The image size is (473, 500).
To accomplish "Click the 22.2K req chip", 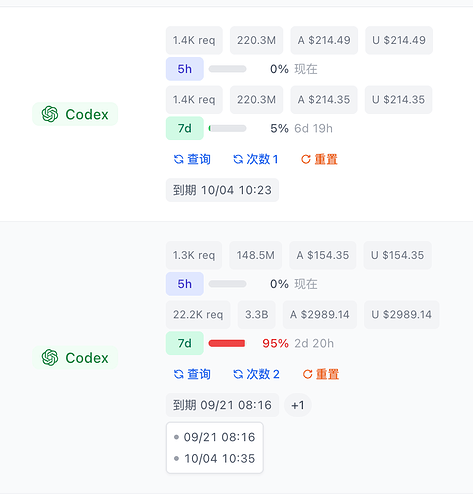I will pos(198,315).
